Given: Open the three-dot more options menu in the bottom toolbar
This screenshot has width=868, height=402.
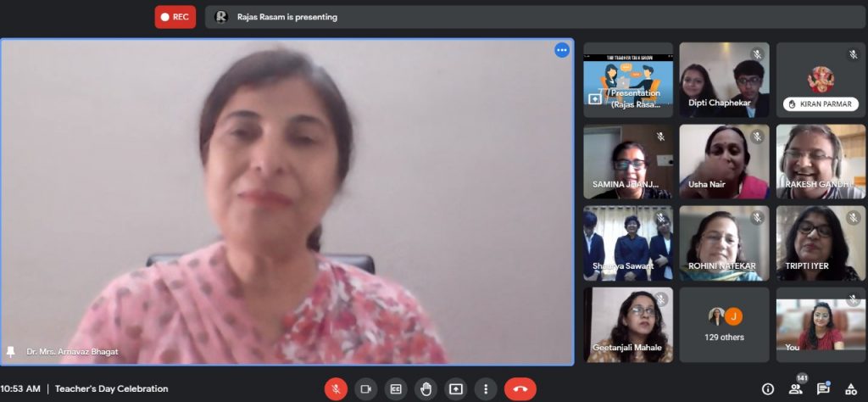Looking at the screenshot, I should tap(485, 388).
